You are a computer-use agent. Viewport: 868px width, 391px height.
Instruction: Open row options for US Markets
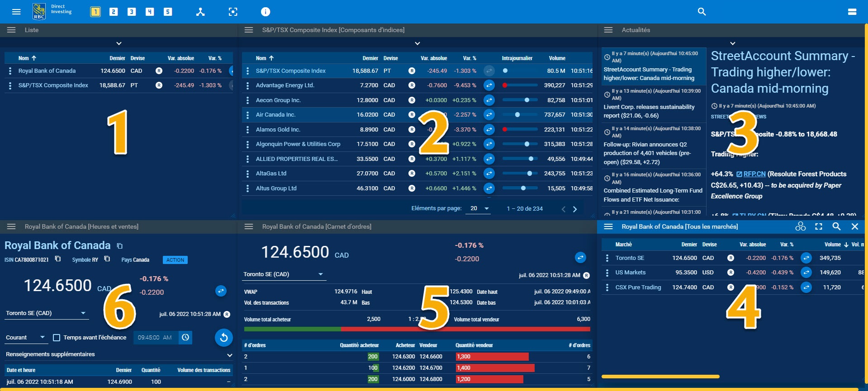click(x=607, y=273)
